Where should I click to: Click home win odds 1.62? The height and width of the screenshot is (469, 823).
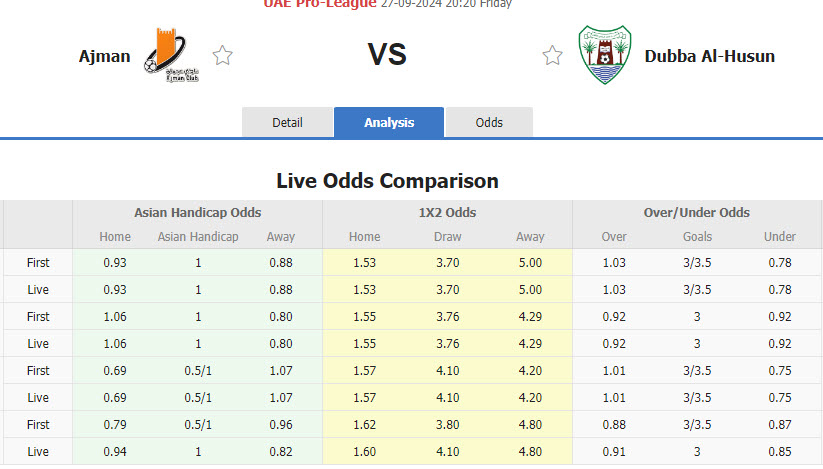click(x=364, y=425)
